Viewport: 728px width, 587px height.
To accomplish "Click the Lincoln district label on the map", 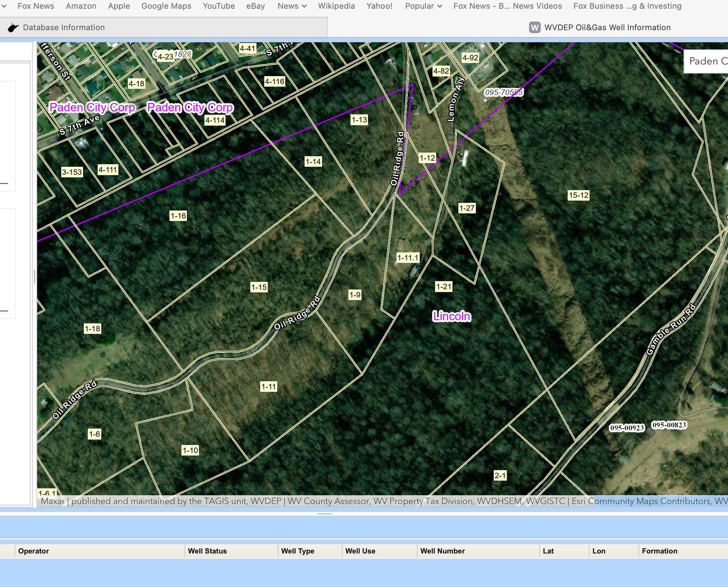I will 452,316.
